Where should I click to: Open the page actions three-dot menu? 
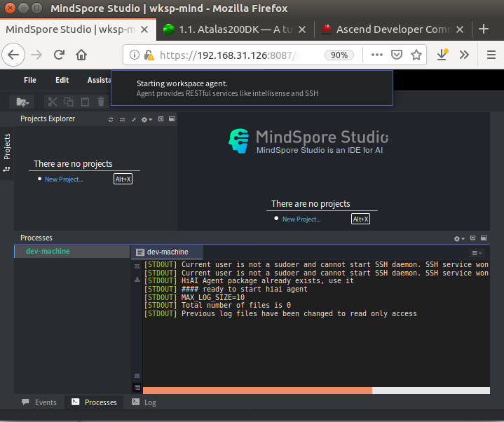[376, 55]
